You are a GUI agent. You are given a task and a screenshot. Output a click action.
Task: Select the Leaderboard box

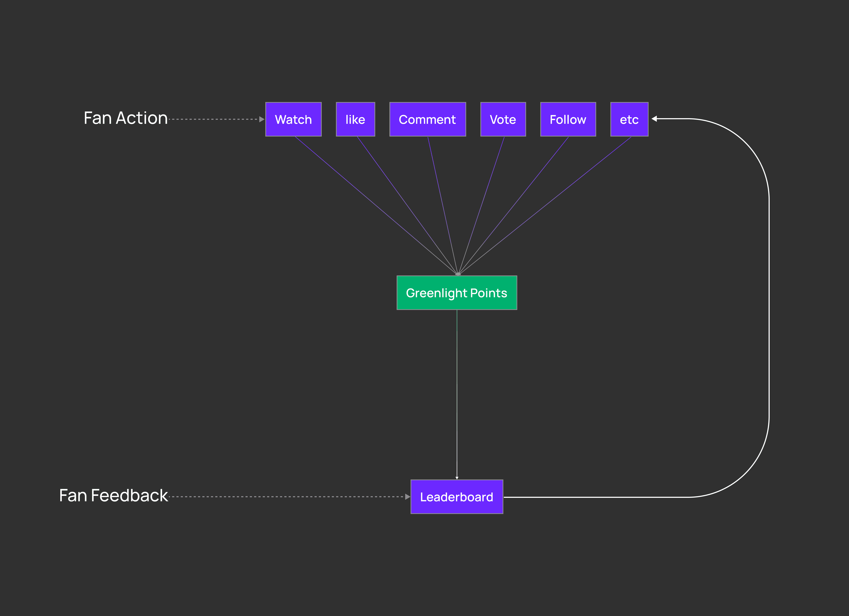pos(457,497)
